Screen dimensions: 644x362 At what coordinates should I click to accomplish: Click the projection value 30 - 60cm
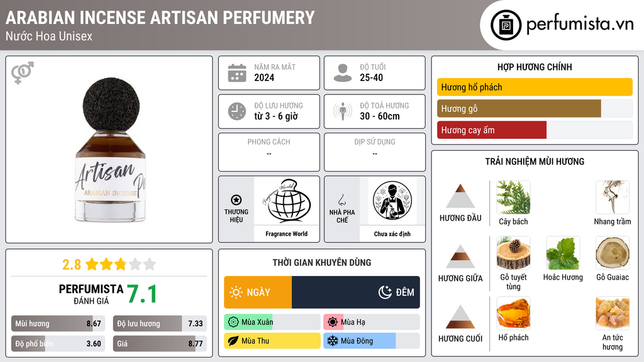click(x=380, y=116)
